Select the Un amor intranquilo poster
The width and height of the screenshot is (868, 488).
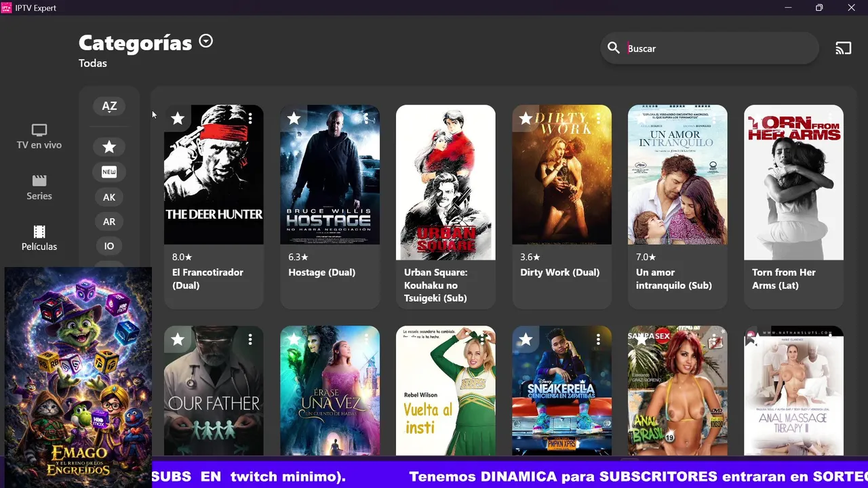tap(677, 175)
